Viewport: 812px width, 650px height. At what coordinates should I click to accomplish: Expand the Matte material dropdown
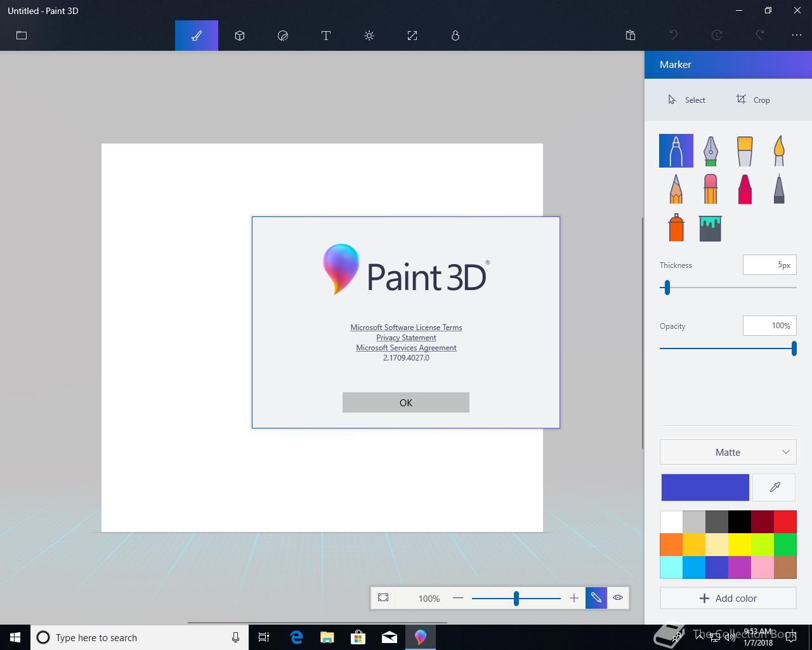[728, 453]
